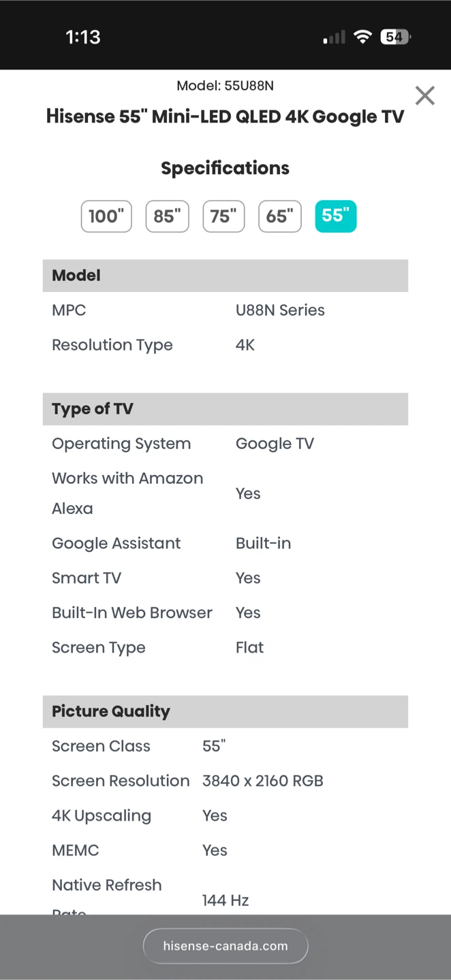Switch to the 65" size specs

[x=279, y=216]
